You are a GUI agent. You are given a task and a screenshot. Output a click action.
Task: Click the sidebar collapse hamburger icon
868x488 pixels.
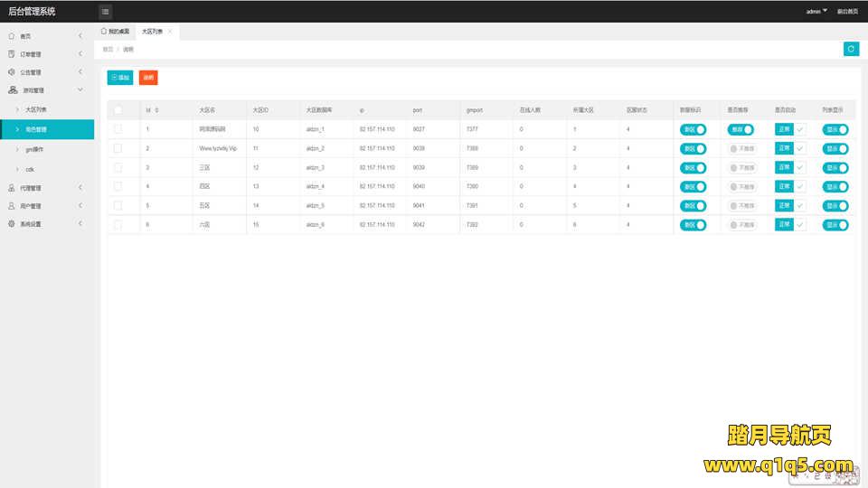106,12
